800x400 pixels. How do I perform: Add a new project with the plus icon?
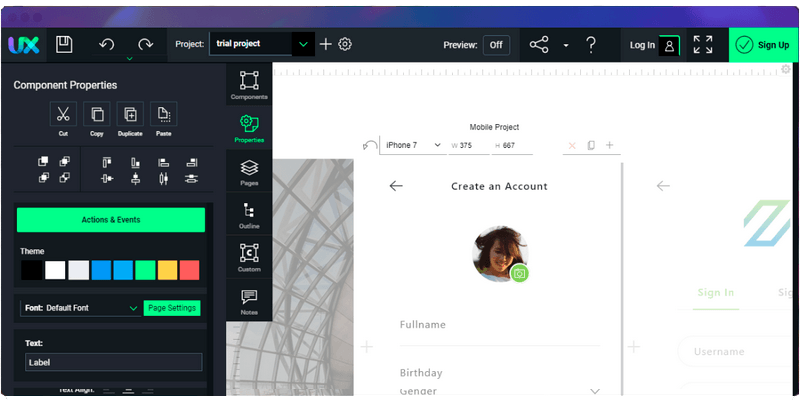click(326, 44)
